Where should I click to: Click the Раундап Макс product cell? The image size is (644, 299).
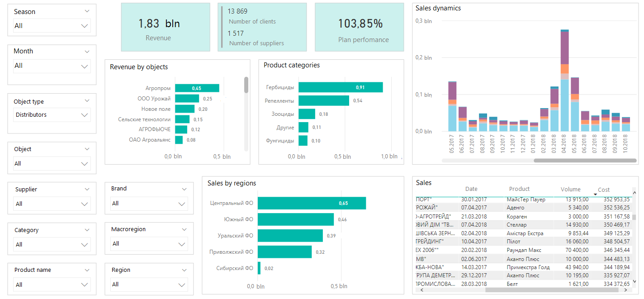[524, 250]
